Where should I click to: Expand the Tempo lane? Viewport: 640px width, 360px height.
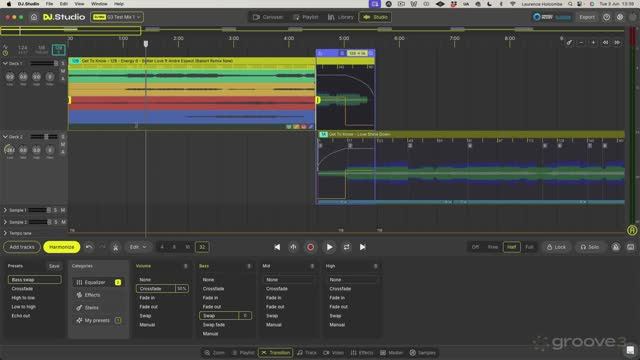pos(5,233)
